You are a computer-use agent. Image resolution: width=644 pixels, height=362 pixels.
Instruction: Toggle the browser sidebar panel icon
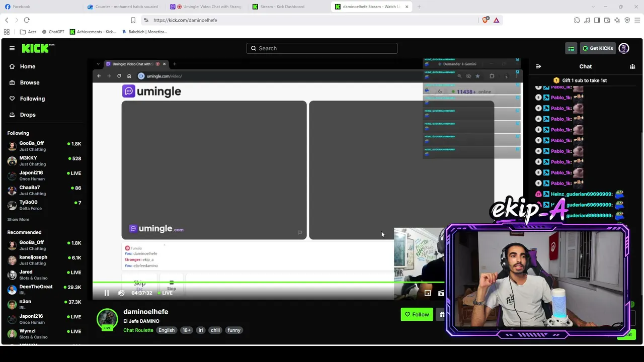coord(597,20)
